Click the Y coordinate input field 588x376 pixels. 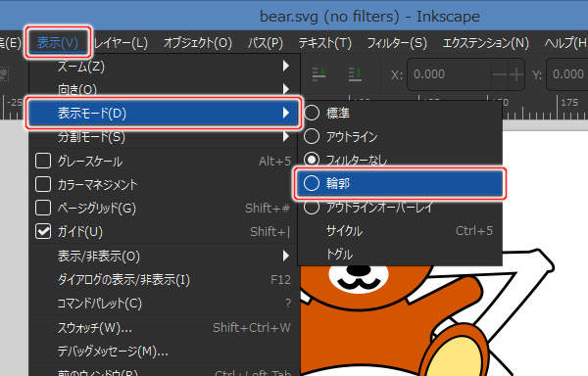click(567, 74)
